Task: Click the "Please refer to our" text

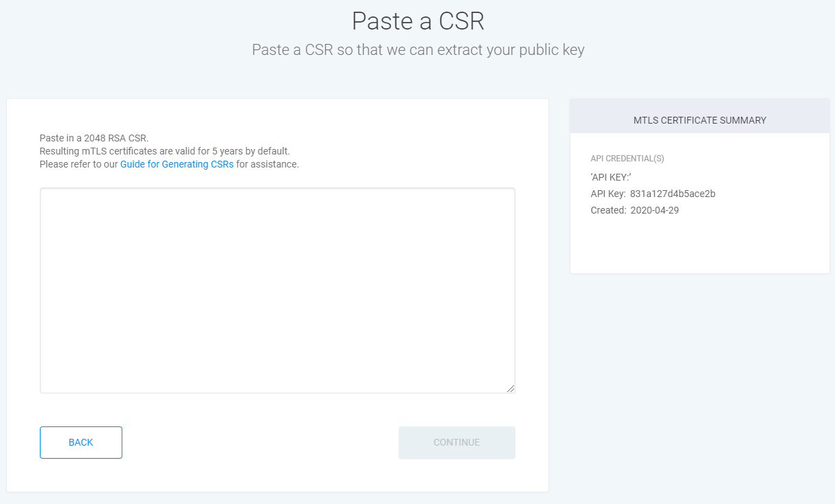Action: pos(78,164)
